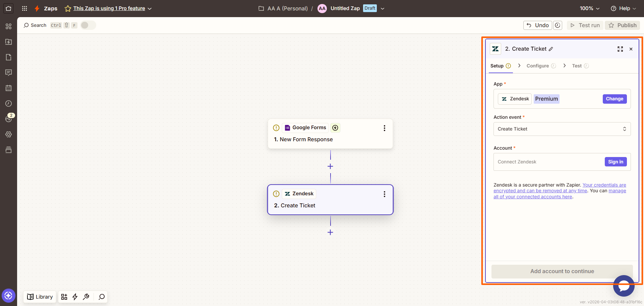Image resolution: width=644 pixels, height=306 pixels.
Task: Click the purple AI assistant icon bottom-left
Action: pos(8,296)
